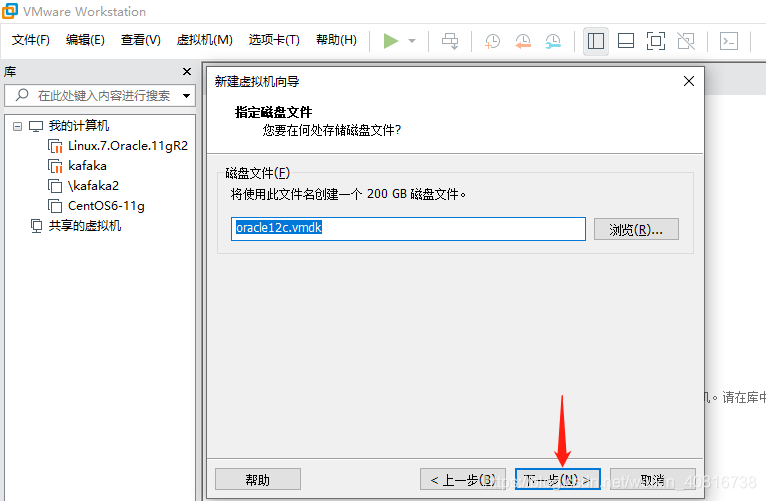Open the console view terminal icon
This screenshot has width=766, height=501.
click(728, 41)
